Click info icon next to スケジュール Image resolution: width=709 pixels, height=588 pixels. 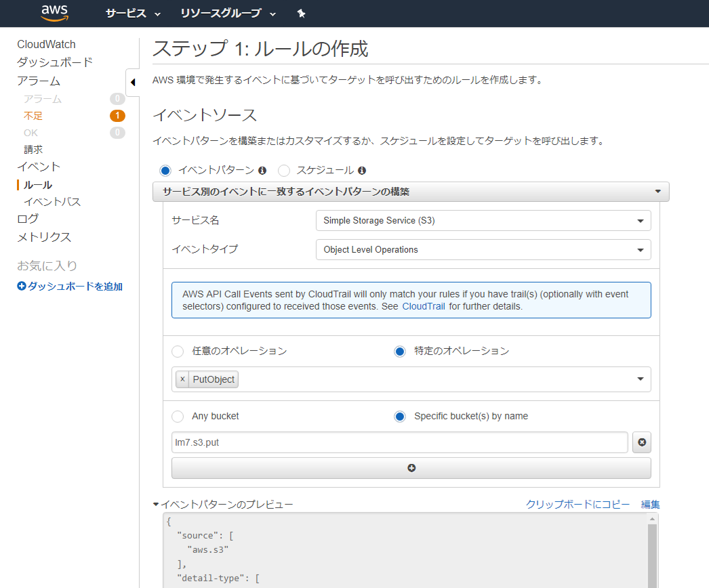click(x=362, y=171)
